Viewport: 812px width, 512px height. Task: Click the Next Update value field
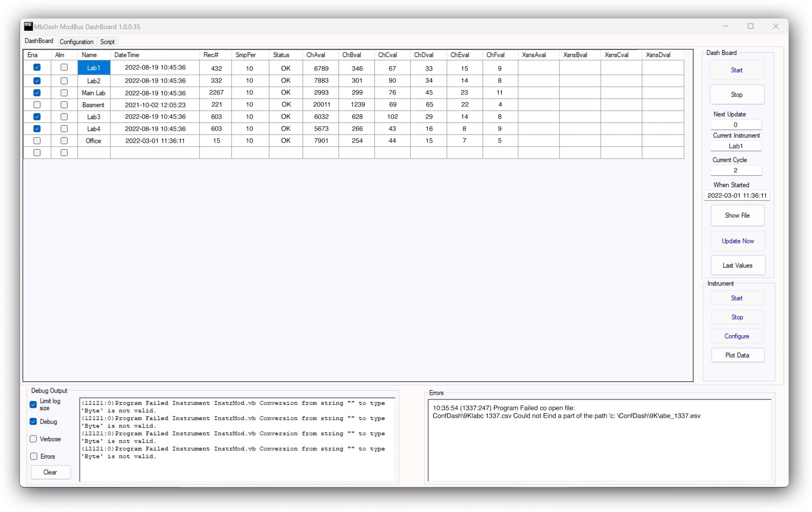click(736, 125)
